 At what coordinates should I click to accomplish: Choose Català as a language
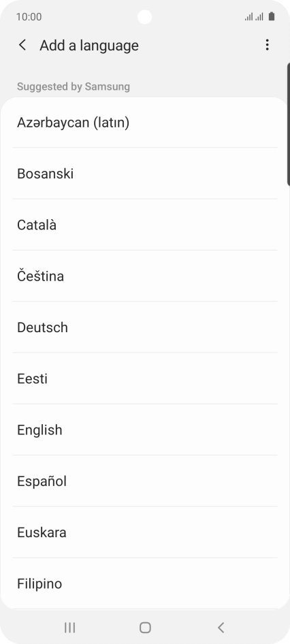145,225
